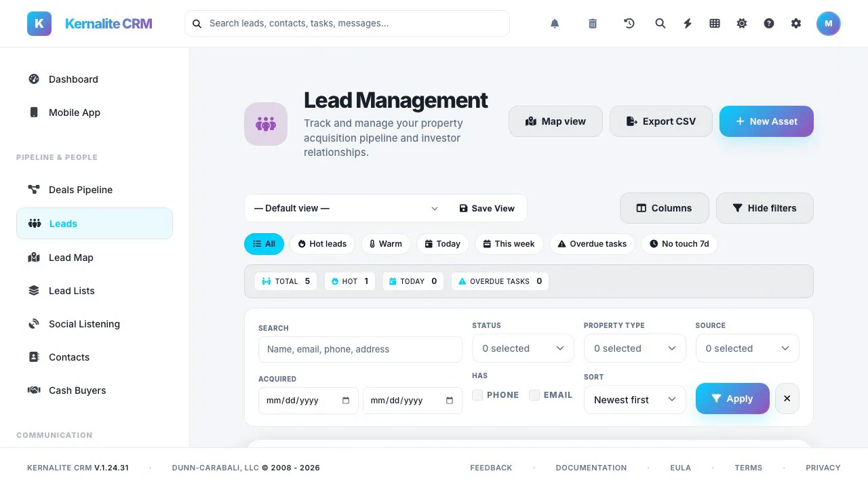Click Hide filters button

[765, 208]
